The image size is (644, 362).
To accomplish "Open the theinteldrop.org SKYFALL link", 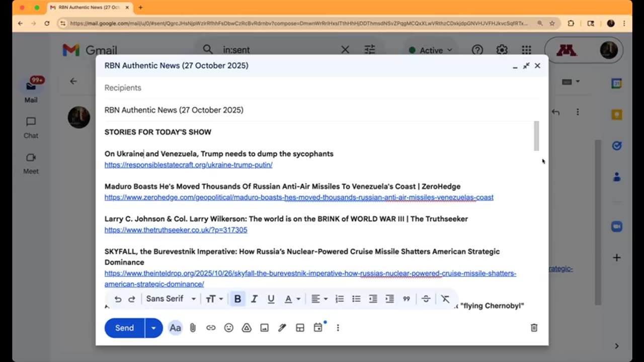I will click(x=310, y=279).
